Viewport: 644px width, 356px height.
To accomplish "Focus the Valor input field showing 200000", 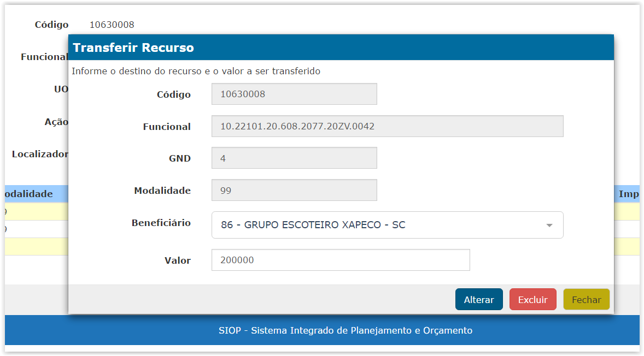I will [x=340, y=260].
